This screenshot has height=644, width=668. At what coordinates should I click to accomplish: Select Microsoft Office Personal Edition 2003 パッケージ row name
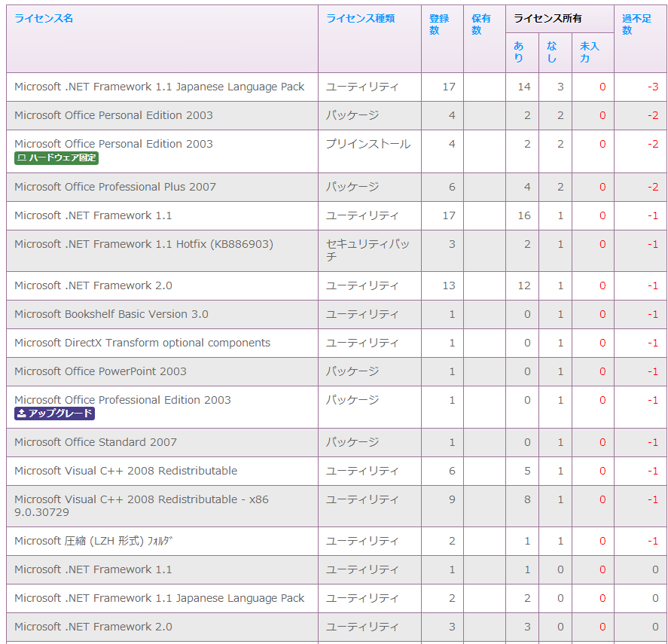pos(113,115)
